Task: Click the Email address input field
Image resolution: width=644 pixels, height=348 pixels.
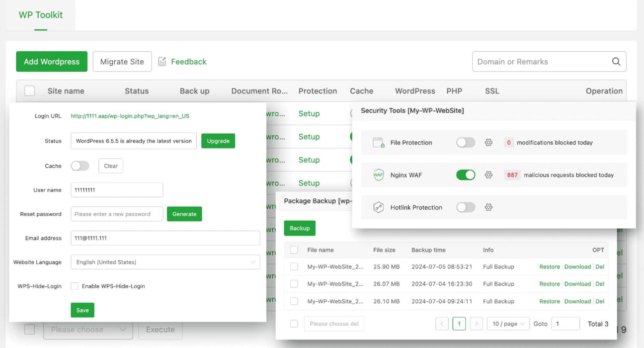Action: tap(165, 238)
